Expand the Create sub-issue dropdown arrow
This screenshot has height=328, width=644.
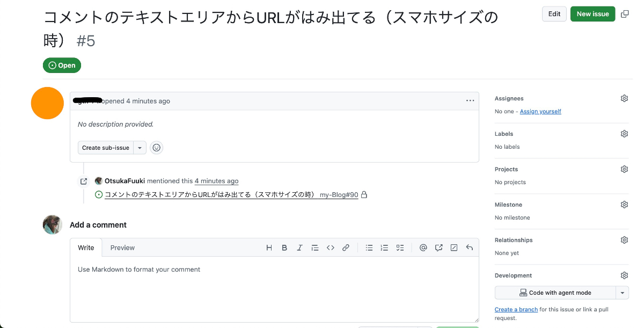click(x=140, y=148)
